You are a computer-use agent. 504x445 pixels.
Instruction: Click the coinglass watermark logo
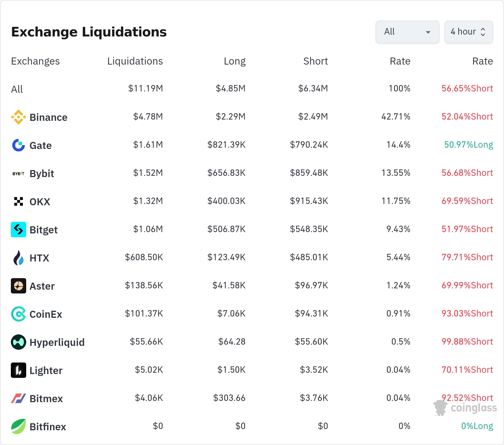465,408
